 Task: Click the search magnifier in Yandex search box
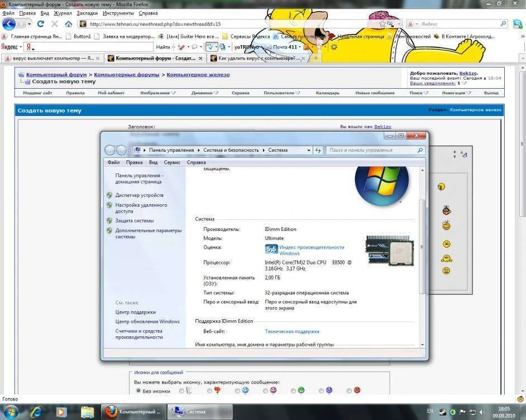503,24
